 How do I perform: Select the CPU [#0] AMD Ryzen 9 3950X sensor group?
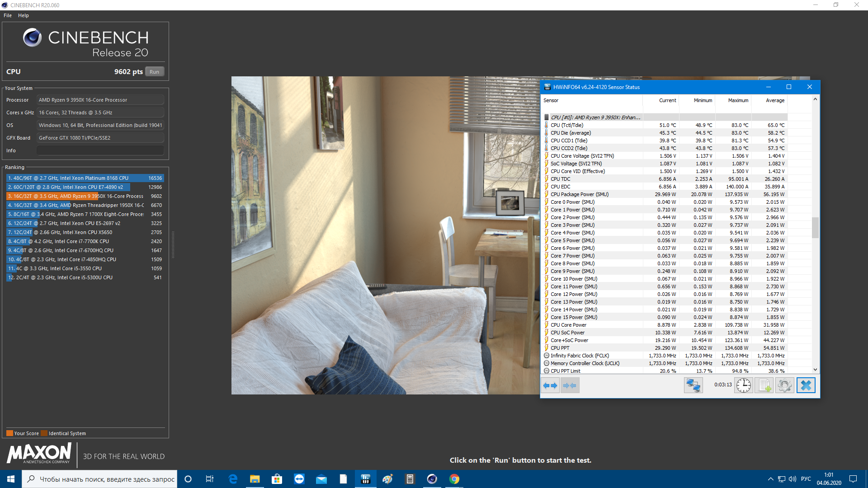tap(595, 117)
